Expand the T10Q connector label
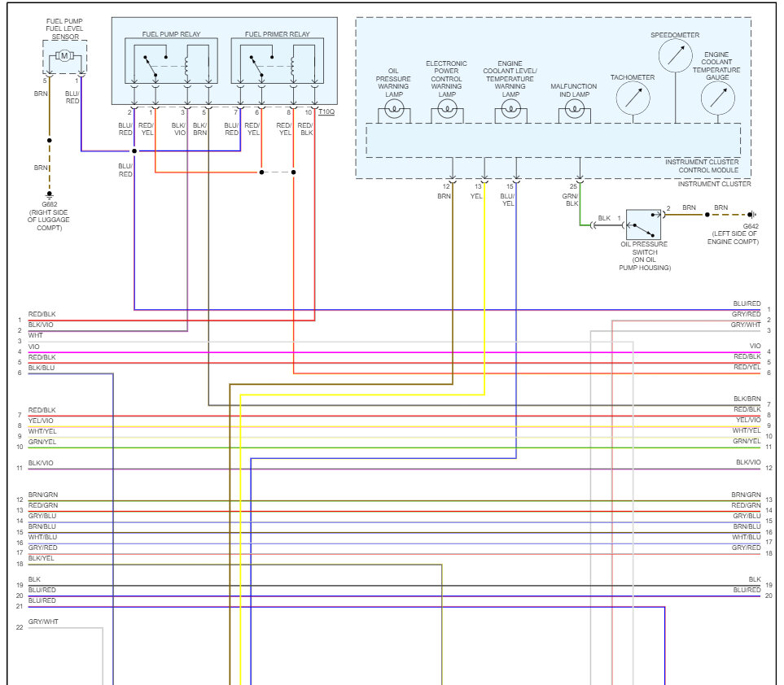This screenshot has height=685, width=784. [326, 112]
